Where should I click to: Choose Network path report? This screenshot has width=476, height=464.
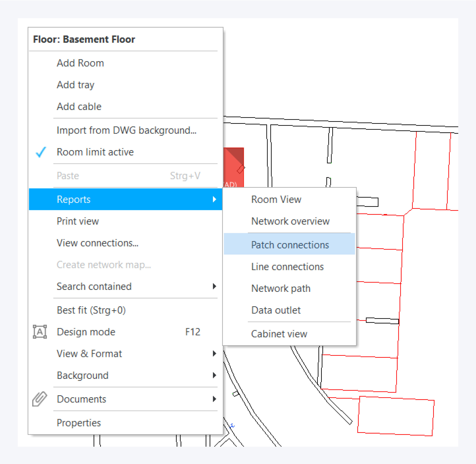coord(281,288)
